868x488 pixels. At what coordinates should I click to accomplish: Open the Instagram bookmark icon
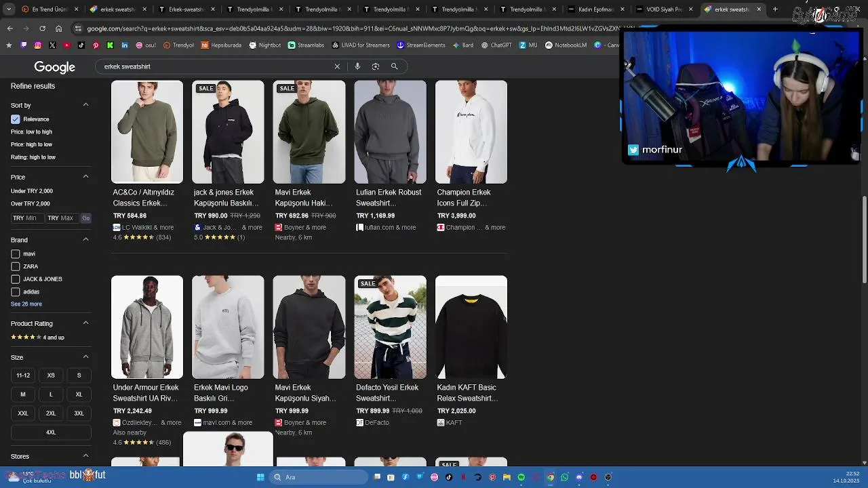tap(37, 45)
